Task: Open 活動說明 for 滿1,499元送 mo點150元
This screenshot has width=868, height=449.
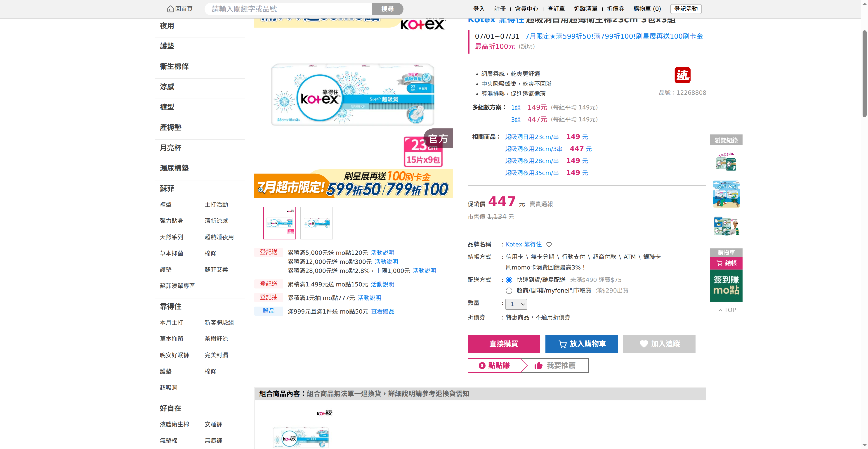Action: point(382,284)
